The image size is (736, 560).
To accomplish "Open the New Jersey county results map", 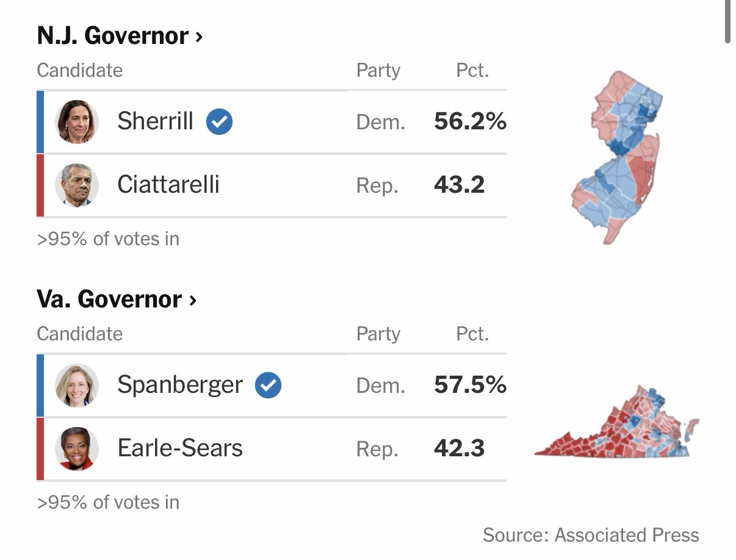I will click(x=616, y=157).
